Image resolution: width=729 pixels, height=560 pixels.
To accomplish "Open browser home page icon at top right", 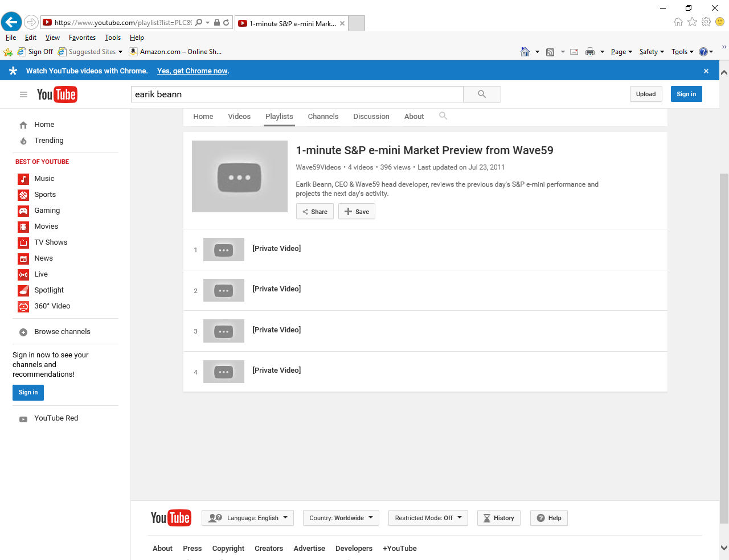I will [678, 22].
